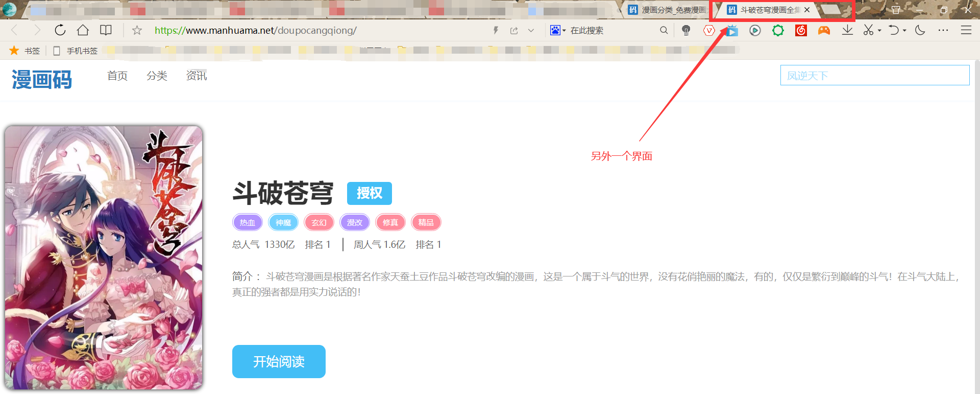Screen dimensions: 980x394
Task: Click the circular play button extension icon
Action: (755, 30)
